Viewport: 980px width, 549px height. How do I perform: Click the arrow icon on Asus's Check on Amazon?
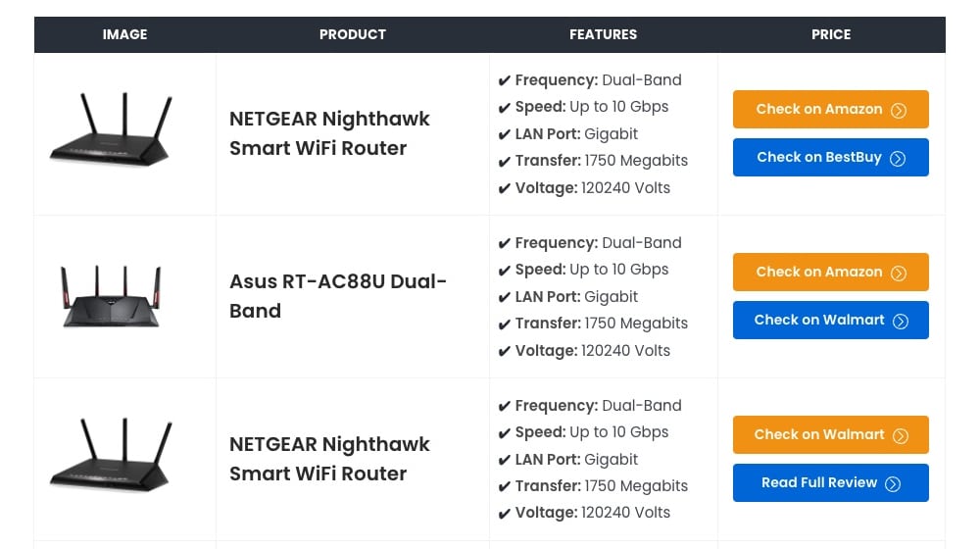(x=898, y=273)
